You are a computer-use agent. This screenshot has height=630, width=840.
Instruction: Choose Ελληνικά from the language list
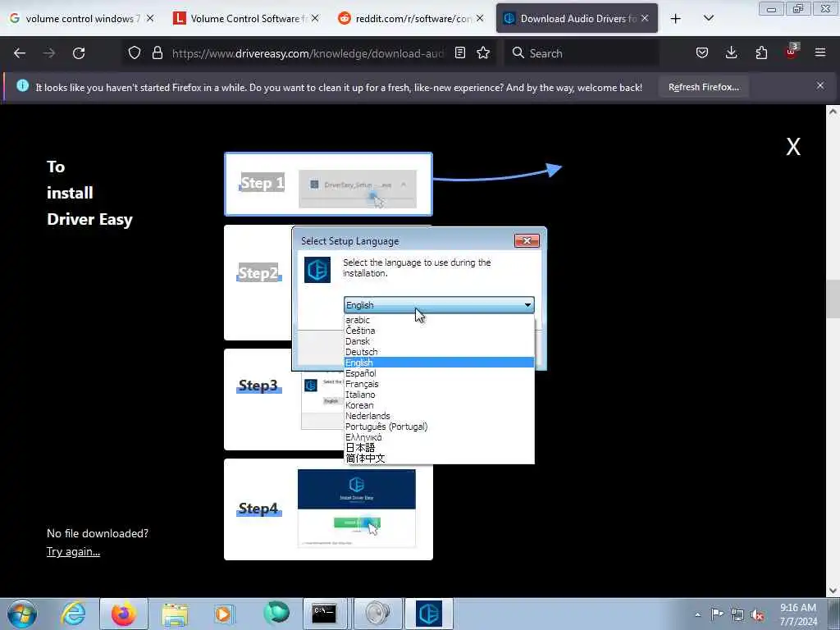tap(439, 438)
